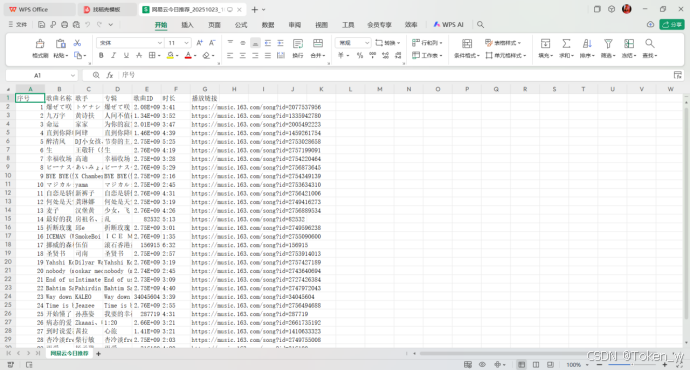Image resolution: width=690 pixels, height=370 pixels.
Task: Expand the Paste (粘贴) dropdown arrow
Action: [67, 56]
